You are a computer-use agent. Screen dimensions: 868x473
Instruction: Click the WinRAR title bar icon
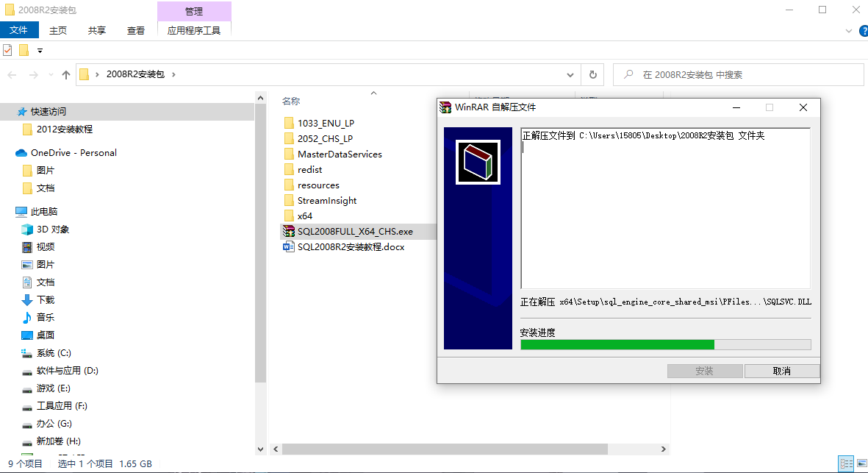click(x=445, y=107)
